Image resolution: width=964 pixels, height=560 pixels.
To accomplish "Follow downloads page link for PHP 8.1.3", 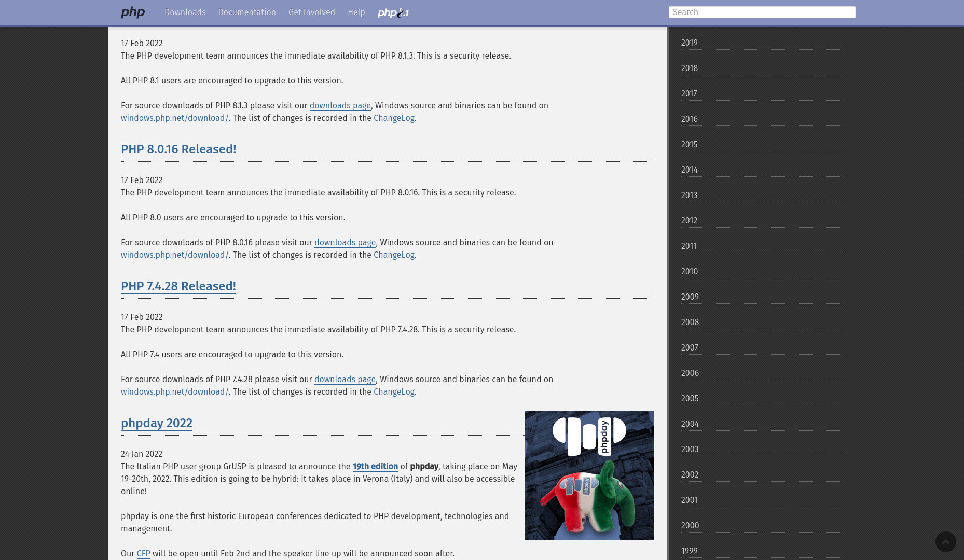I will [340, 106].
